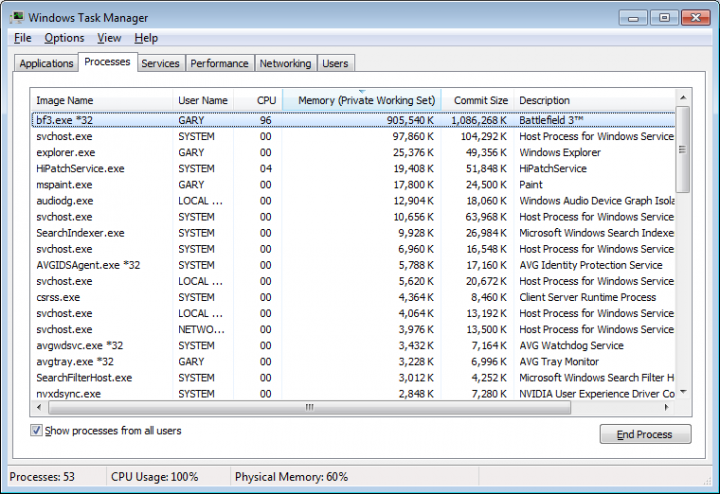The image size is (720, 494).
Task: Minimize the Task Manager window
Action: click(633, 18)
